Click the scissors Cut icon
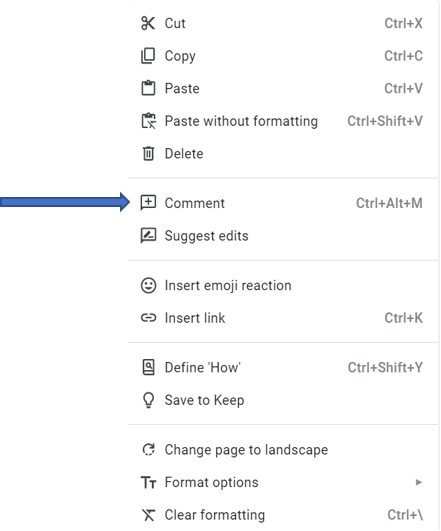This screenshot has width=441, height=531. tap(148, 23)
